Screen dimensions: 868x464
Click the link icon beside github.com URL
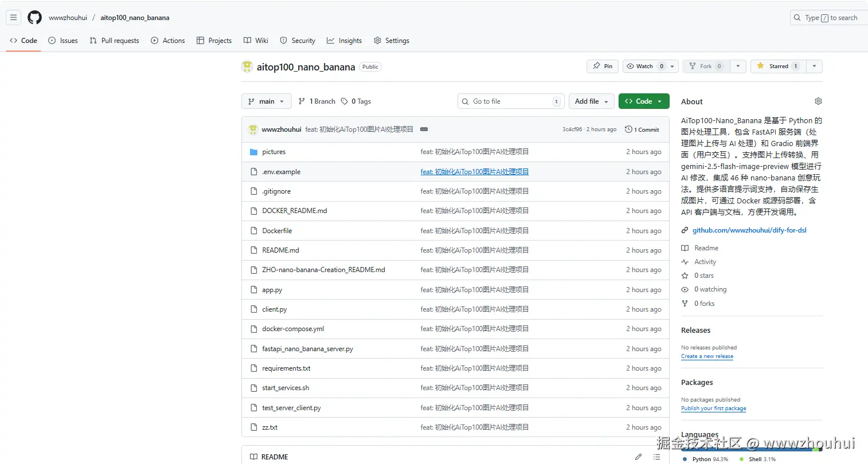(x=685, y=230)
